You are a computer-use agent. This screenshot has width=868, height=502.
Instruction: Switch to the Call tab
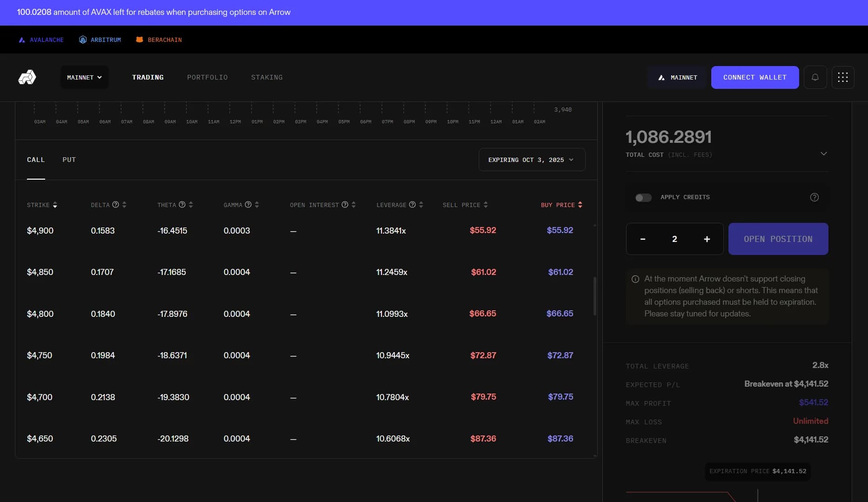(36, 160)
